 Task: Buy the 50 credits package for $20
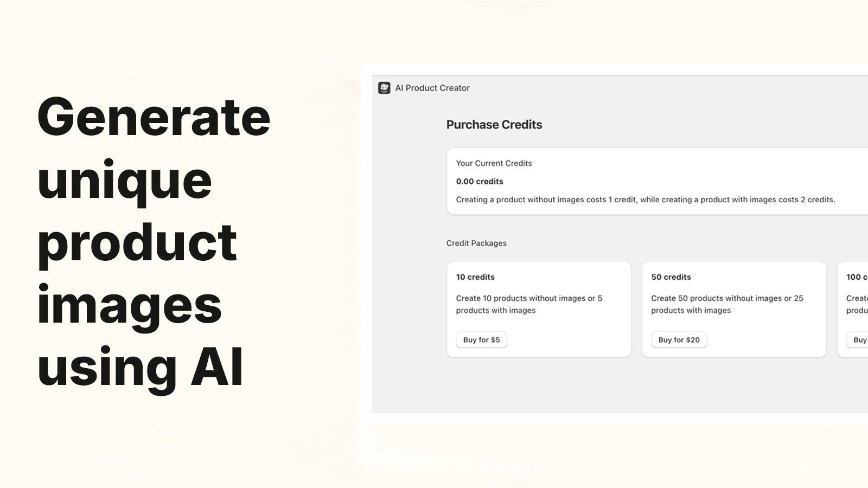tap(679, 340)
